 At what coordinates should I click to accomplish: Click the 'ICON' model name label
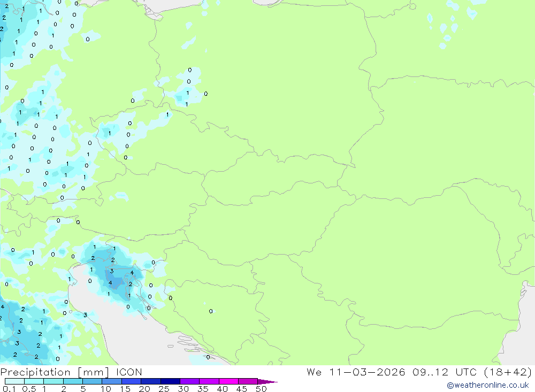(x=129, y=372)
